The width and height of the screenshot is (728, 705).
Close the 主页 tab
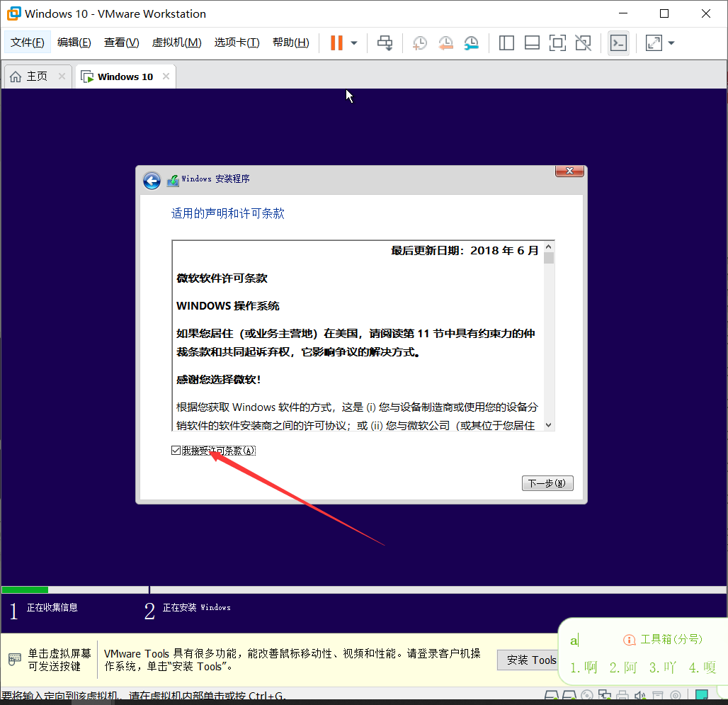(62, 76)
